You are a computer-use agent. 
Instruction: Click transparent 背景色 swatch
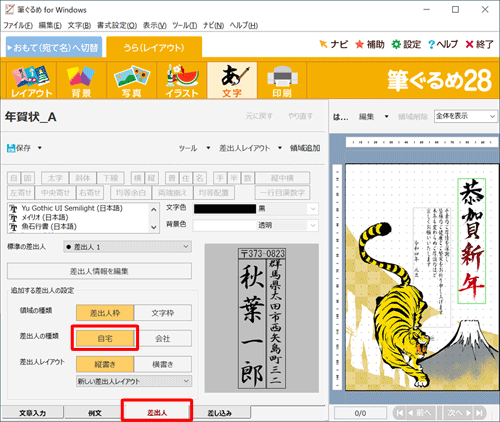tap(225, 225)
